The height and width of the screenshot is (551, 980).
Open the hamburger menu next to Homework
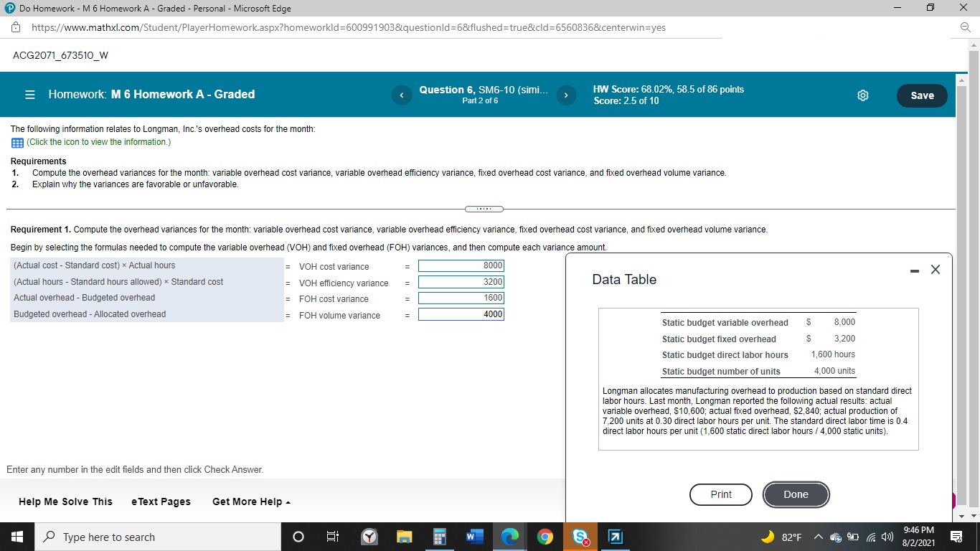29,94
